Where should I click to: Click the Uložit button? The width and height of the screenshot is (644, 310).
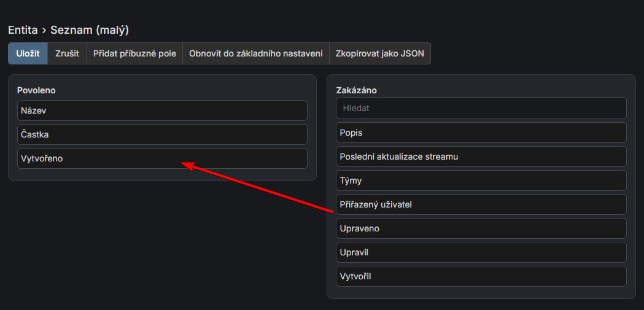(x=28, y=53)
